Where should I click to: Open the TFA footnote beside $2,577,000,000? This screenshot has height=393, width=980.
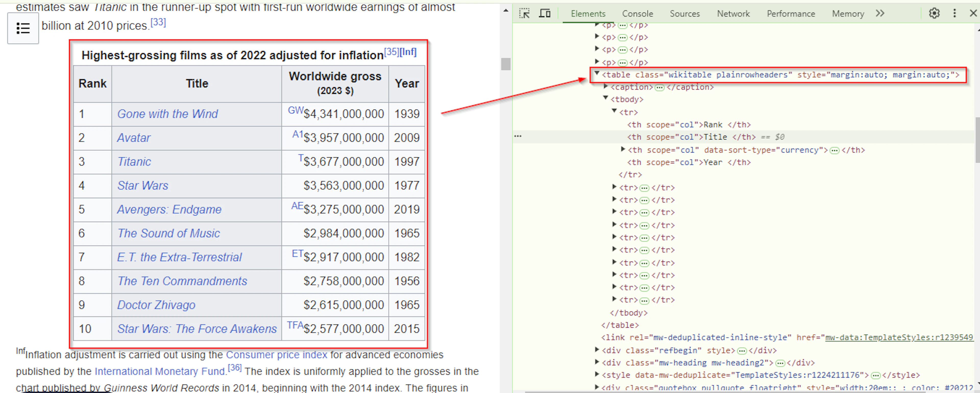pyautogui.click(x=295, y=325)
